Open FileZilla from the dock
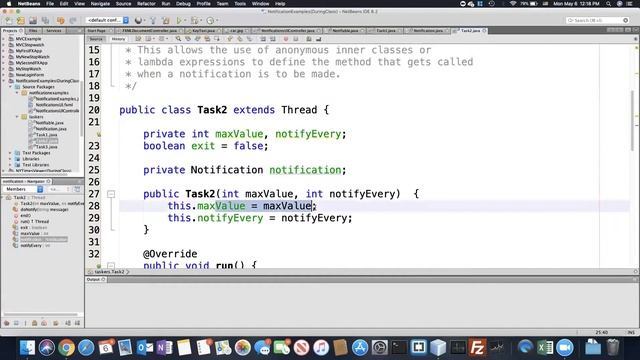The height and width of the screenshot is (360, 640). point(477,348)
